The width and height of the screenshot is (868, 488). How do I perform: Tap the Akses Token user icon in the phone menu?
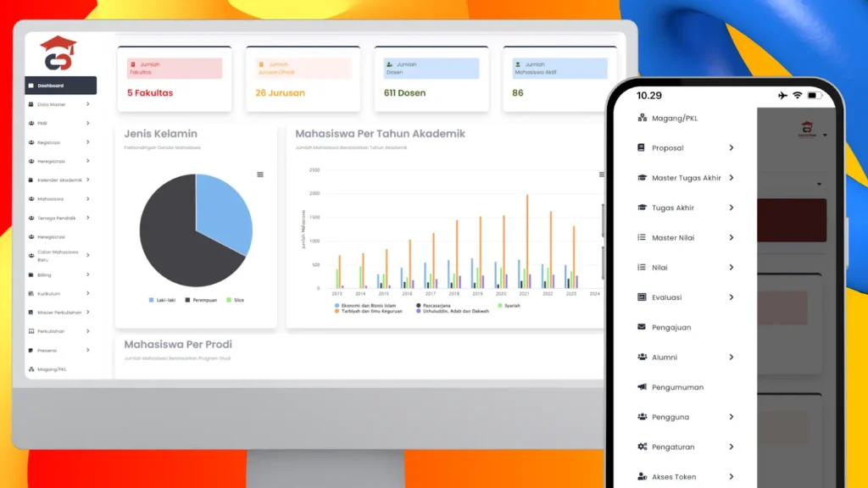pyautogui.click(x=643, y=476)
